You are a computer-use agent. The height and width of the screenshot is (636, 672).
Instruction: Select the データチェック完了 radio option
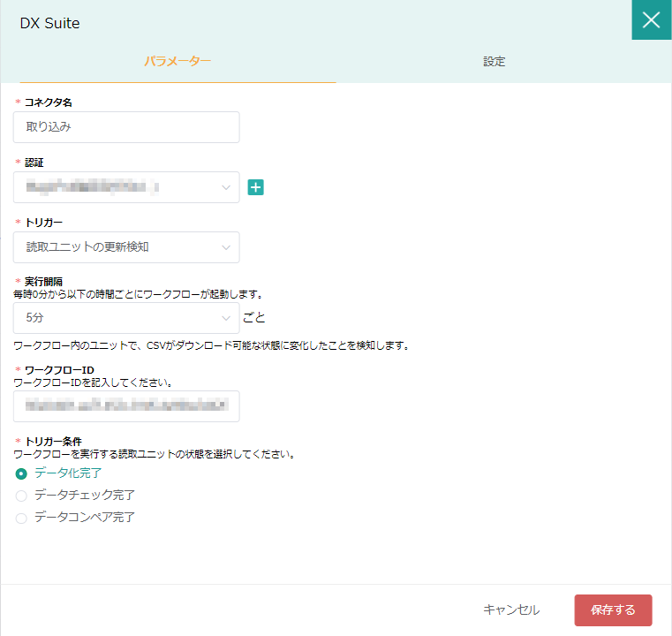point(21,496)
